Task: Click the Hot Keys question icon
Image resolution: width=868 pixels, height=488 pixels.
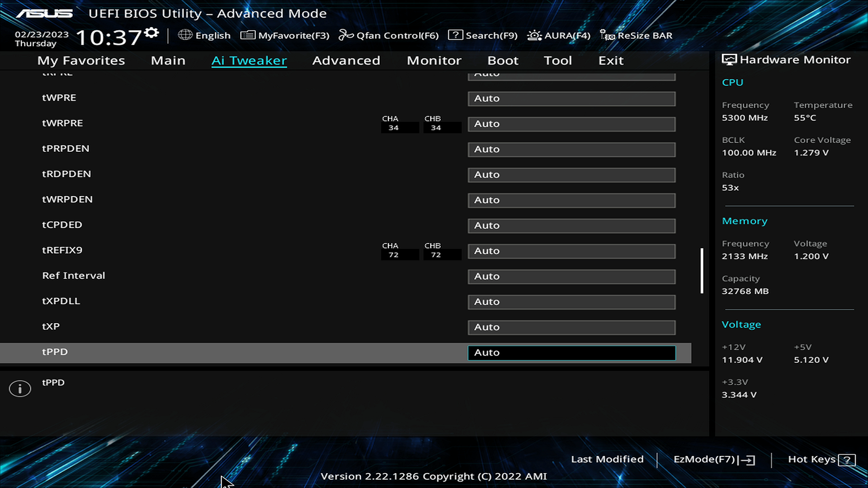Action: (846, 460)
